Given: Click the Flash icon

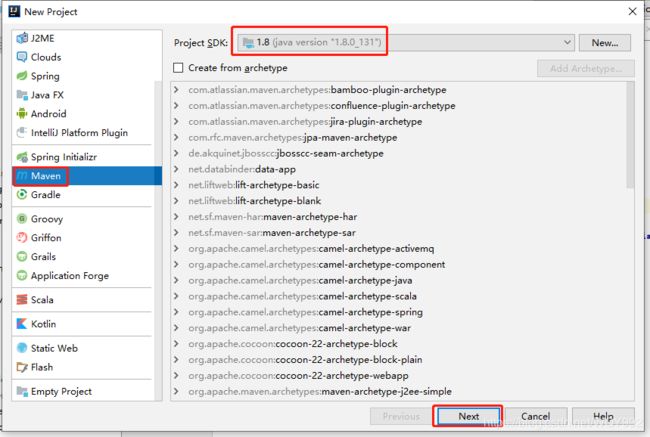Looking at the screenshot, I should coord(22,367).
